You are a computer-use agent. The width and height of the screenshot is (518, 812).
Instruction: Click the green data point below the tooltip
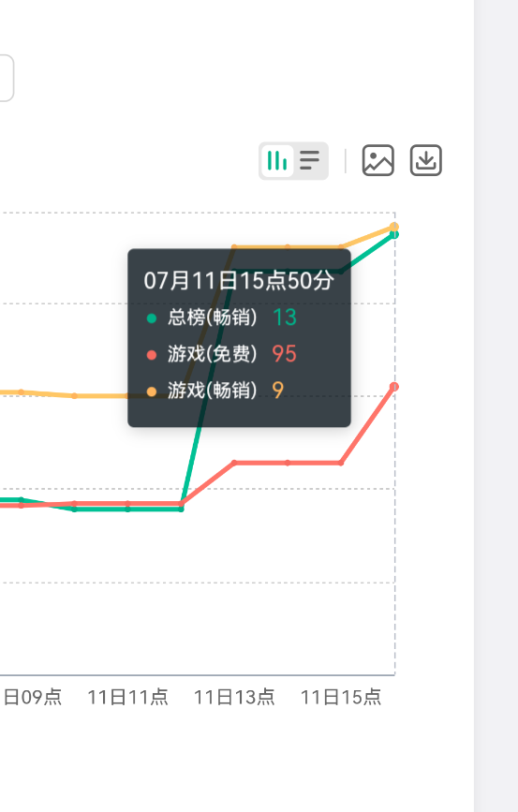point(181,509)
